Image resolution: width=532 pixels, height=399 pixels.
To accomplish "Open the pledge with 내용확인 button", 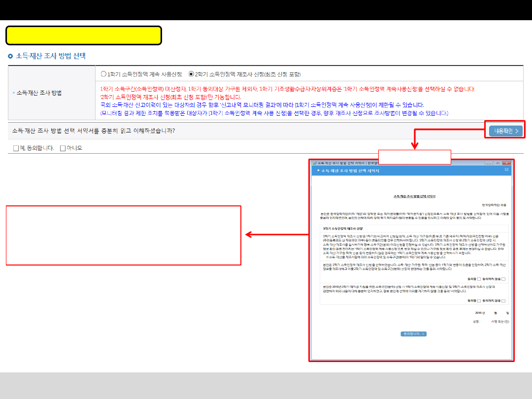I will (x=504, y=131).
